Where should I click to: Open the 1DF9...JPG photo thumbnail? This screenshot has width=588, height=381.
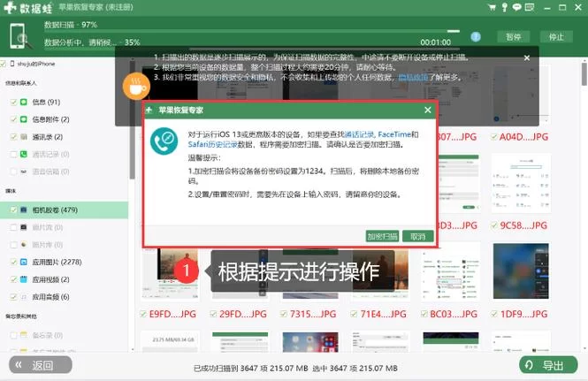(x=521, y=271)
